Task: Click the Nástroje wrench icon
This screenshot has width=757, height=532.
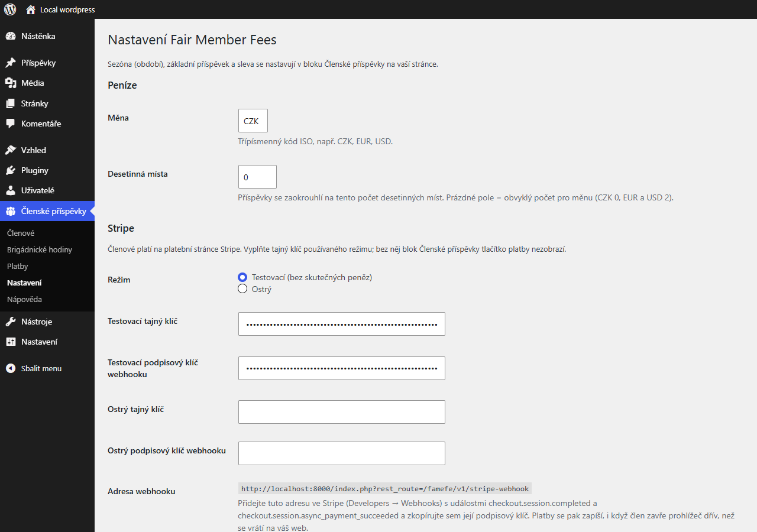Action: (x=11, y=322)
